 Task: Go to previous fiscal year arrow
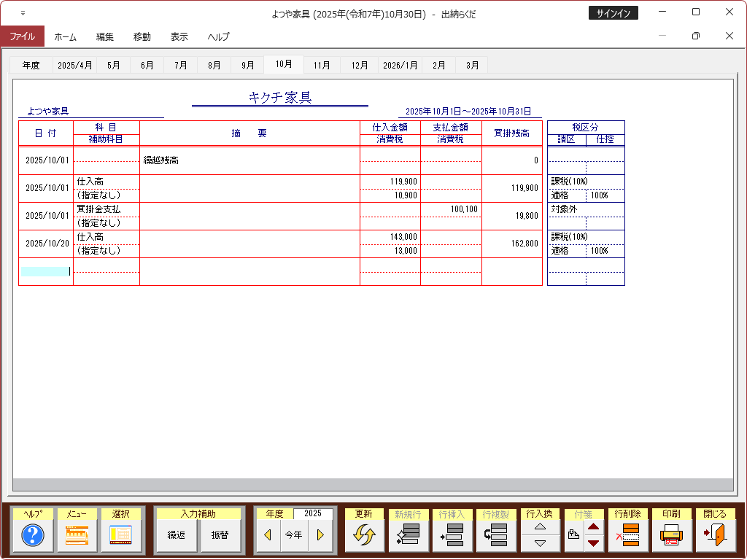click(x=268, y=535)
